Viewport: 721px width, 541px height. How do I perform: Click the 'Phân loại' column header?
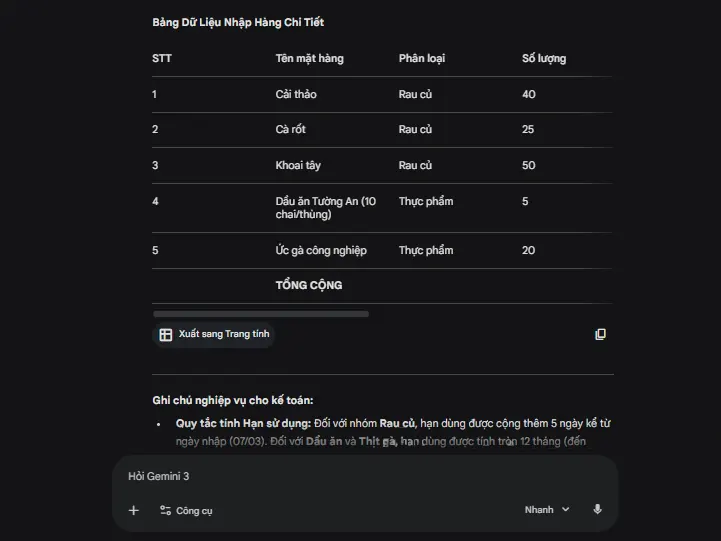[x=422, y=58]
